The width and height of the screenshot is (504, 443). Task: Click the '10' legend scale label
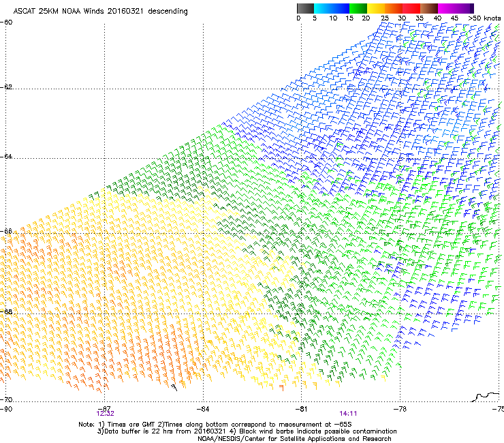[333, 18]
